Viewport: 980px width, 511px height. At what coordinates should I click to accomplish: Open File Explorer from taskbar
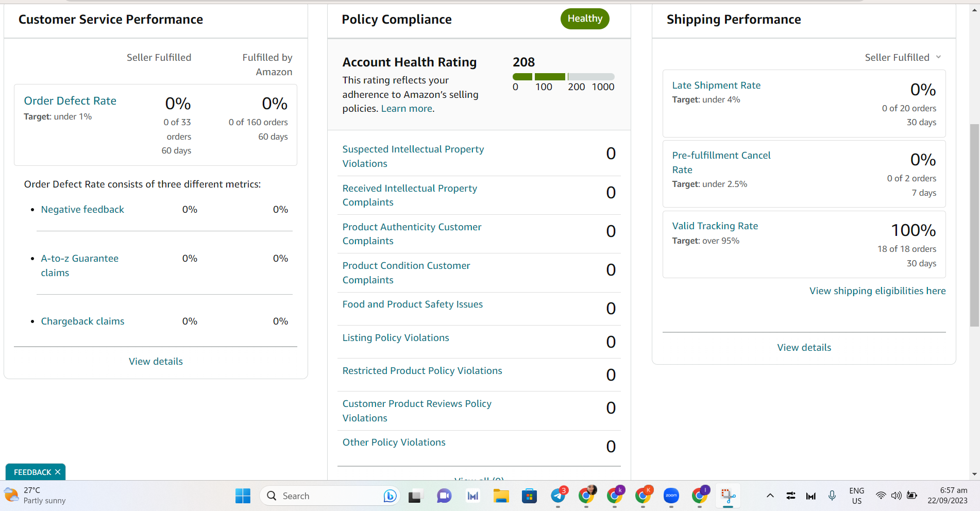pyautogui.click(x=501, y=496)
